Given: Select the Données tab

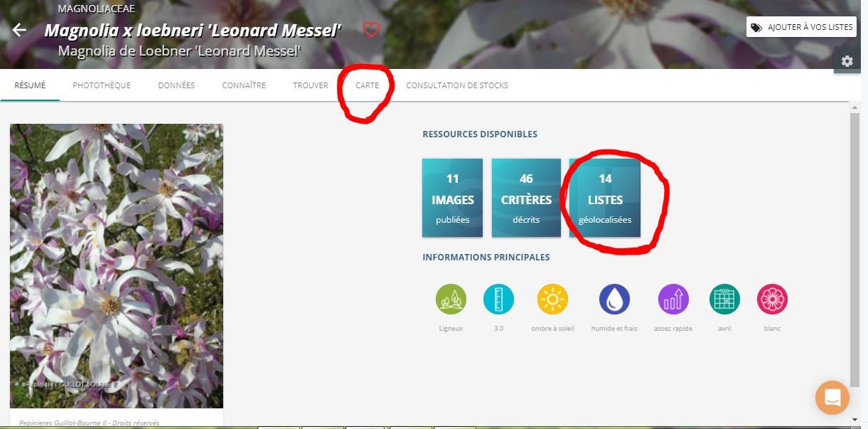Looking at the screenshot, I should pyautogui.click(x=176, y=85).
